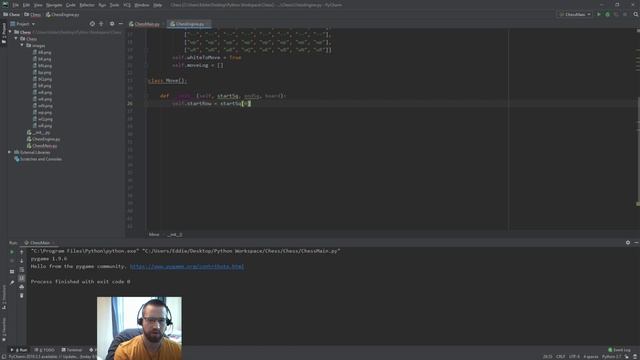Open the Refactor menu
Image resolution: width=640 pixels, height=360 pixels.
pos(87,5)
